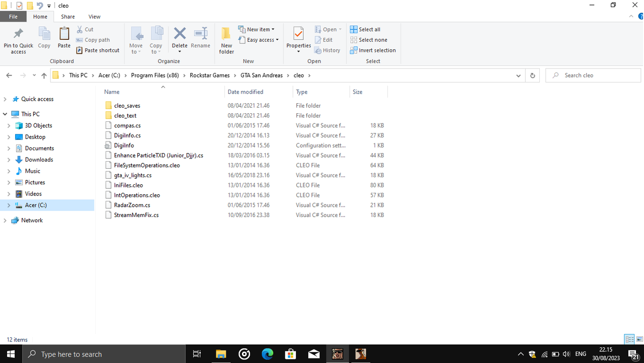Click the Refresh button in address bar
This screenshot has height=363, width=644.
click(532, 76)
